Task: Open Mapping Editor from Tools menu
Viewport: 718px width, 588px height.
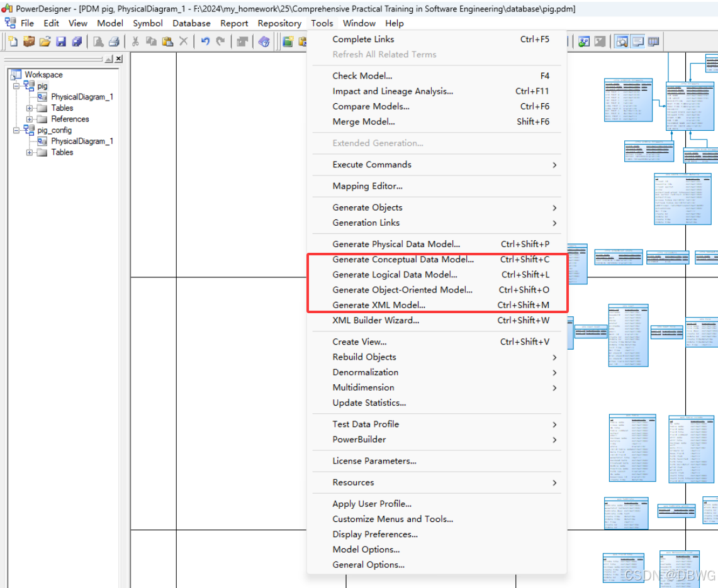Action: (436, 186)
